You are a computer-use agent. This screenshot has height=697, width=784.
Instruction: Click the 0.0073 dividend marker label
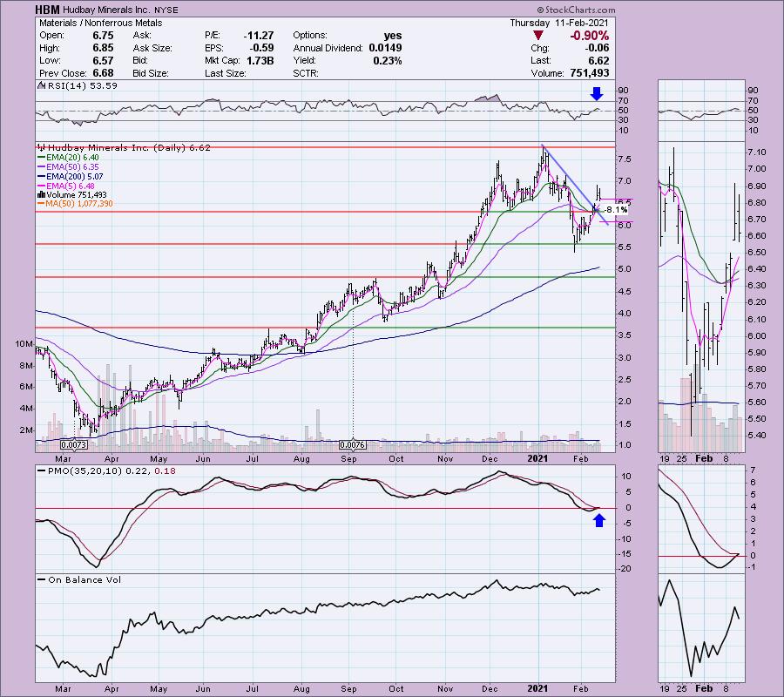point(73,444)
